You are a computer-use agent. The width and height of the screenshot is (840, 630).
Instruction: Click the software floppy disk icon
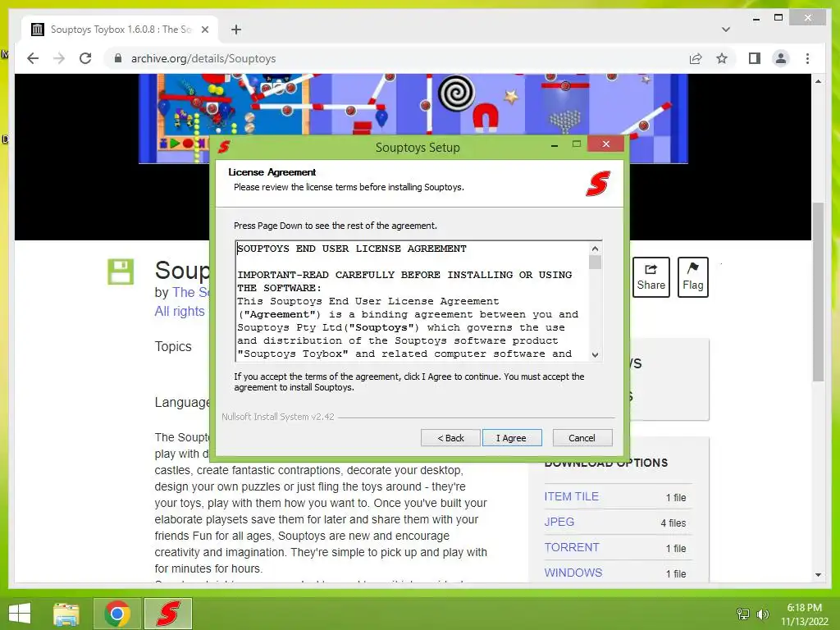tap(121, 272)
